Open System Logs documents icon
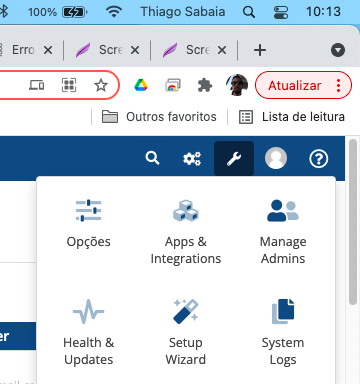 coord(283,312)
